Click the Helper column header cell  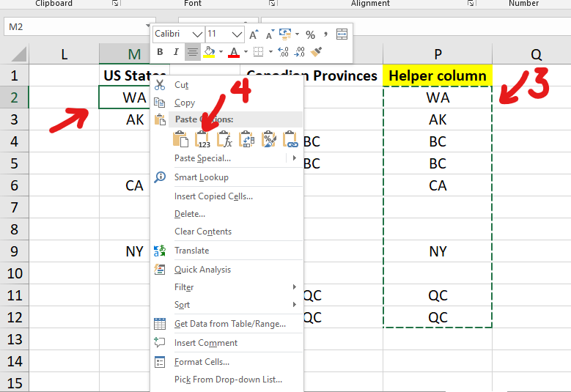coord(438,75)
